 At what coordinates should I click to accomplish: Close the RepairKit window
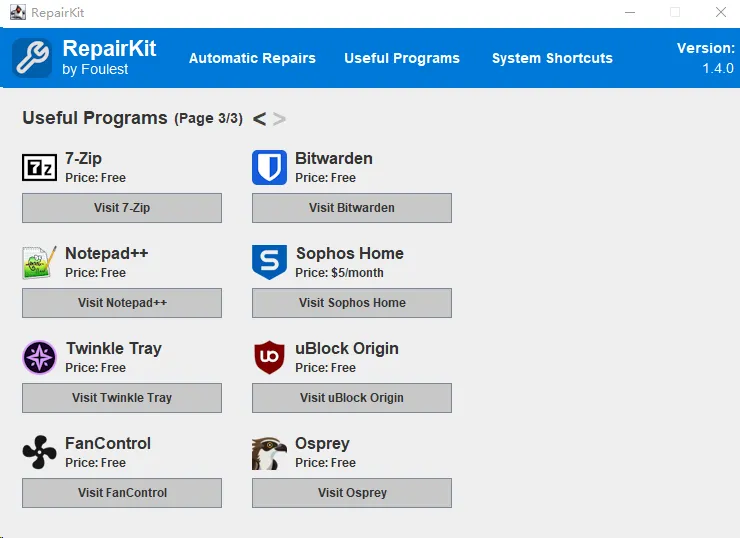(721, 12)
